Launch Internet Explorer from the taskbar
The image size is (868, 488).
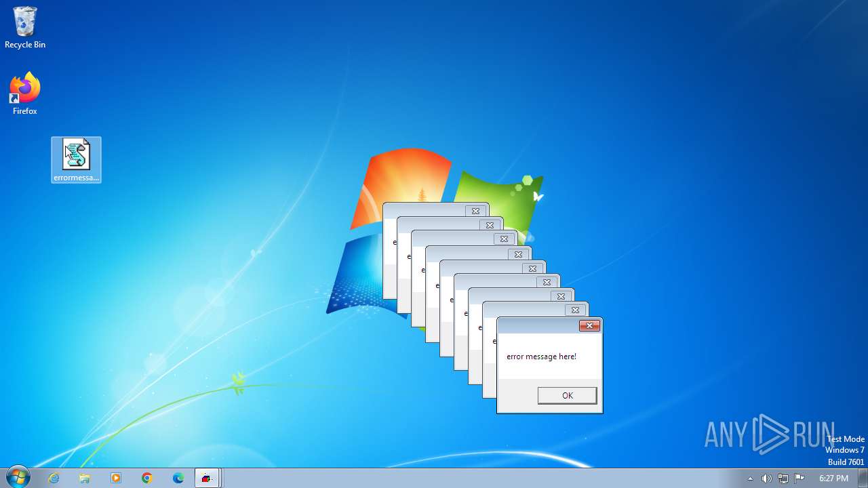coord(54,479)
